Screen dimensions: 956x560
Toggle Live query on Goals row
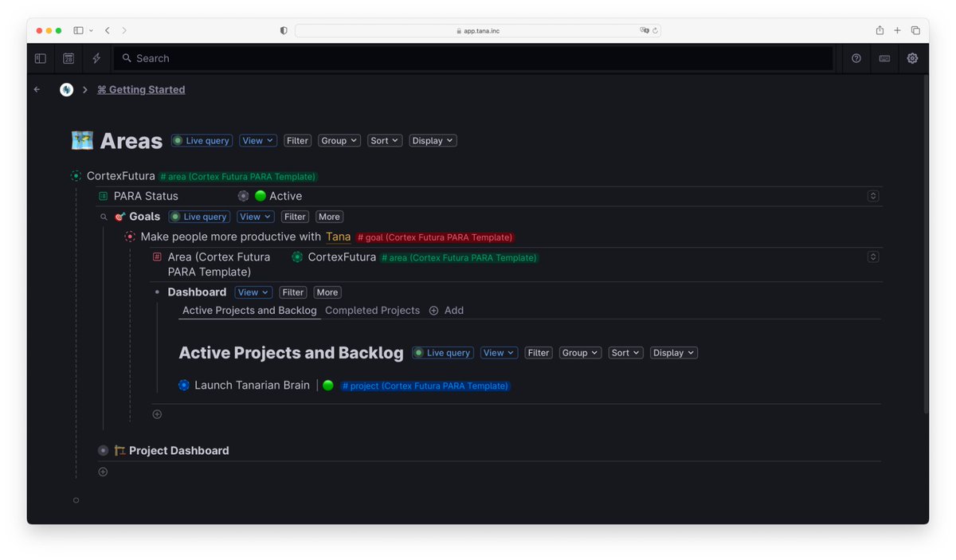click(x=199, y=217)
